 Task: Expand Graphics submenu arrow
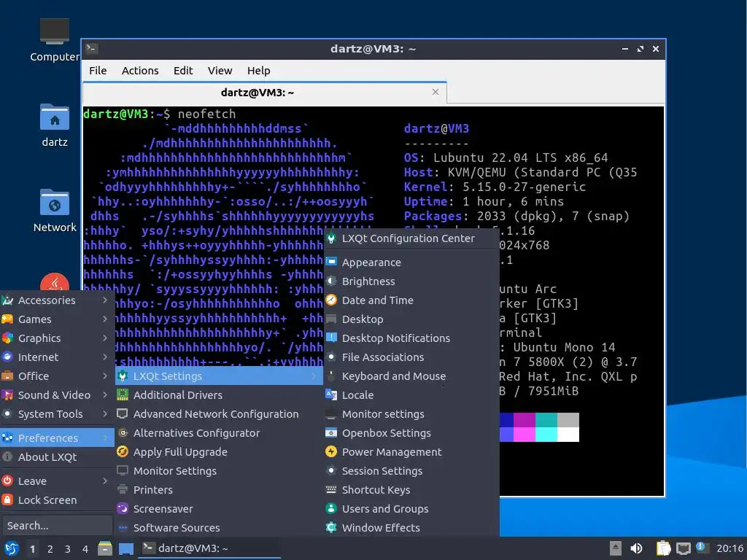[x=105, y=338]
